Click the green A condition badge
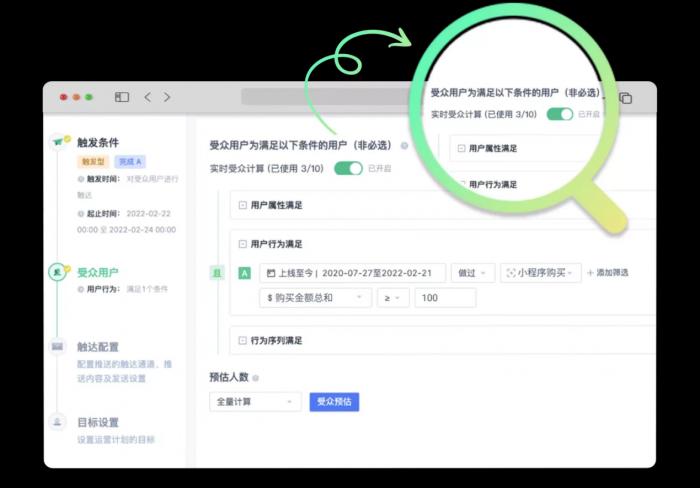This screenshot has height=488, width=700. (245, 273)
